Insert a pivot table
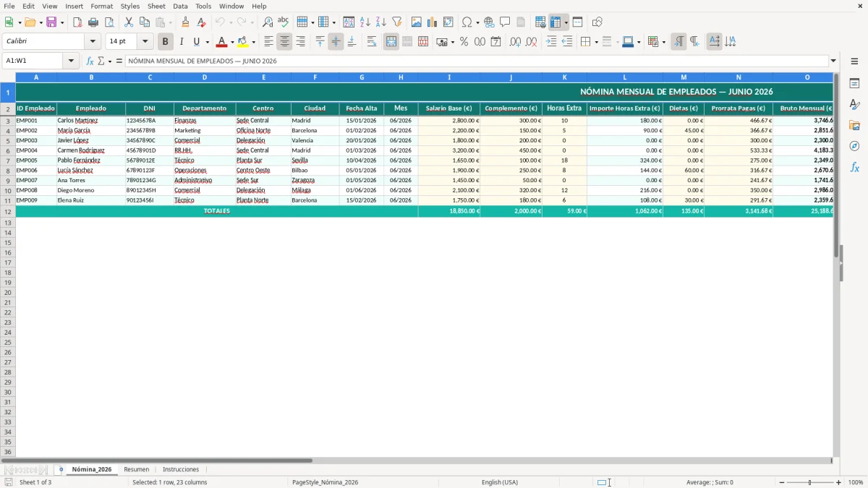868x488 pixels. [x=448, y=22]
